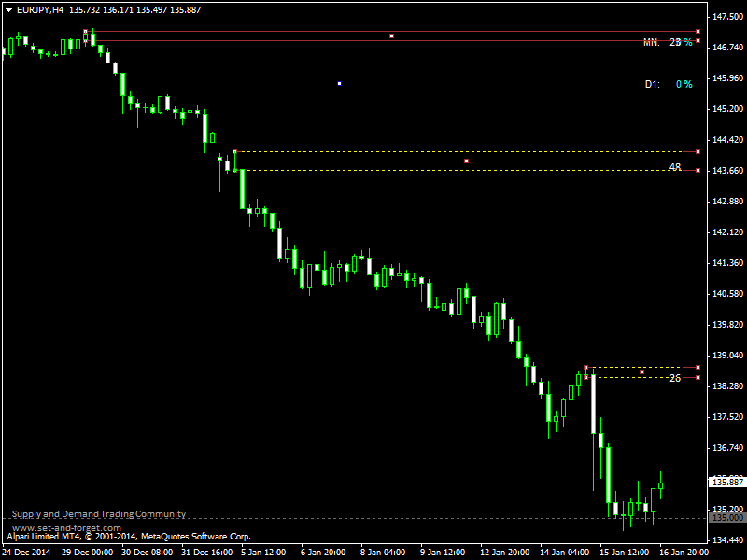This screenshot has width=747, height=560.
Task: Click price scale value 145.960
Action: click(727, 78)
